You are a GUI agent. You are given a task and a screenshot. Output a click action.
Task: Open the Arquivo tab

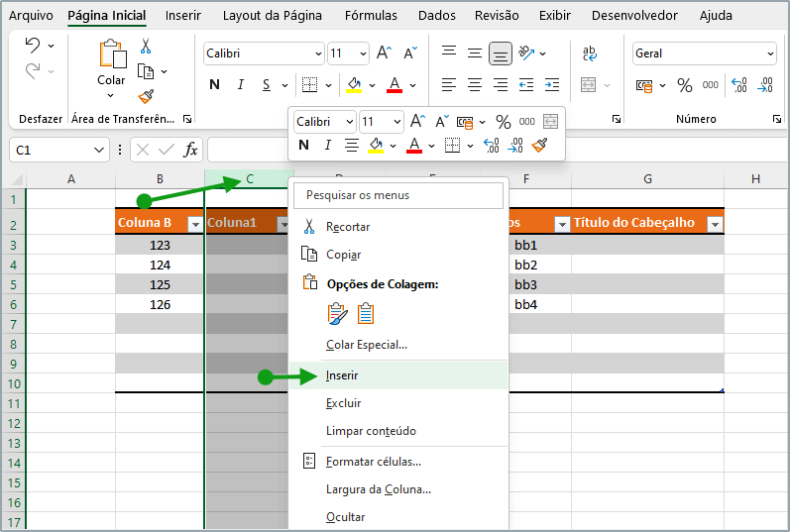tap(31, 16)
